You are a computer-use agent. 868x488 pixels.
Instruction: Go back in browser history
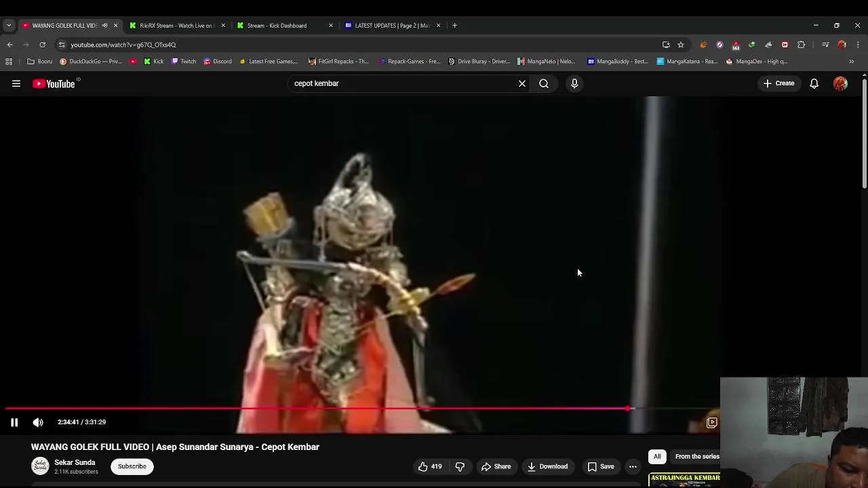[10, 45]
